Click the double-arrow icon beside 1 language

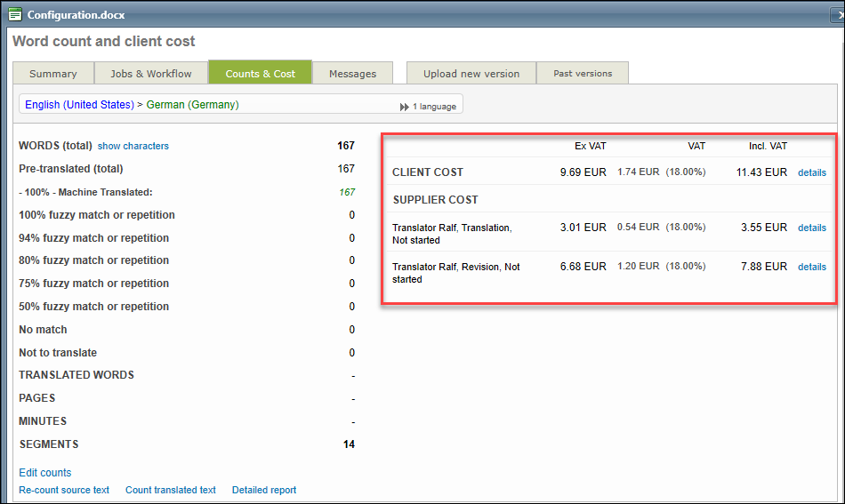pos(405,107)
